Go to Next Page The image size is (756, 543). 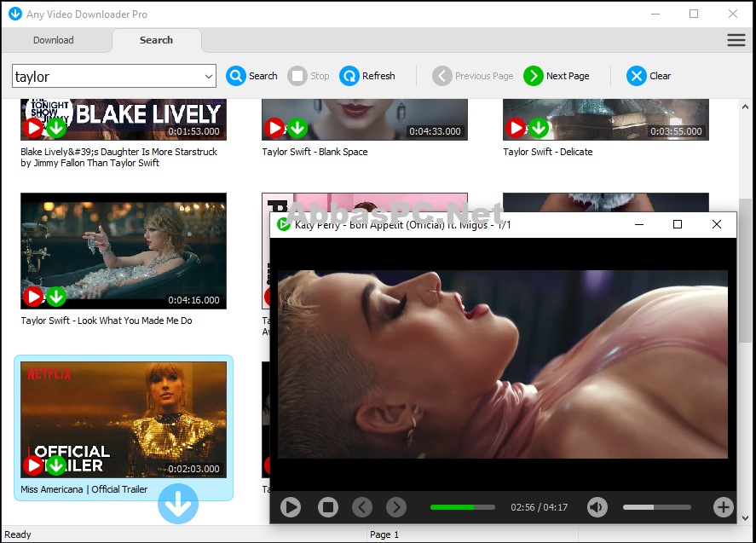coord(557,76)
